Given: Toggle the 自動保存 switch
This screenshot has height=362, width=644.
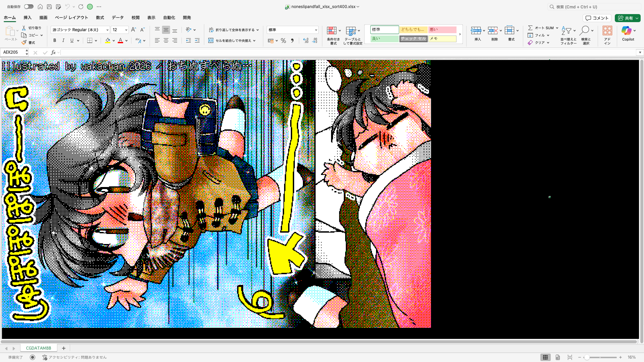Looking at the screenshot, I should coord(29,6).
